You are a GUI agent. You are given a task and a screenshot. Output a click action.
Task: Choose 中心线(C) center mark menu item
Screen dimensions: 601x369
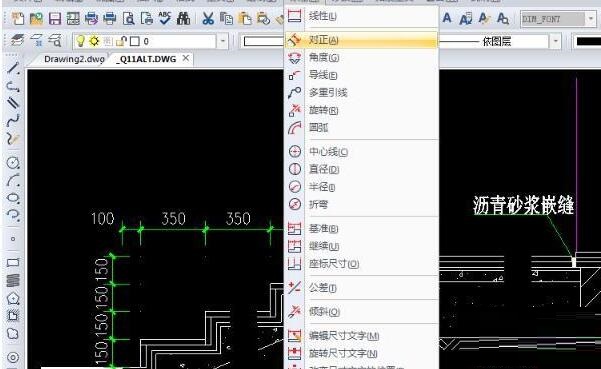(x=361, y=152)
